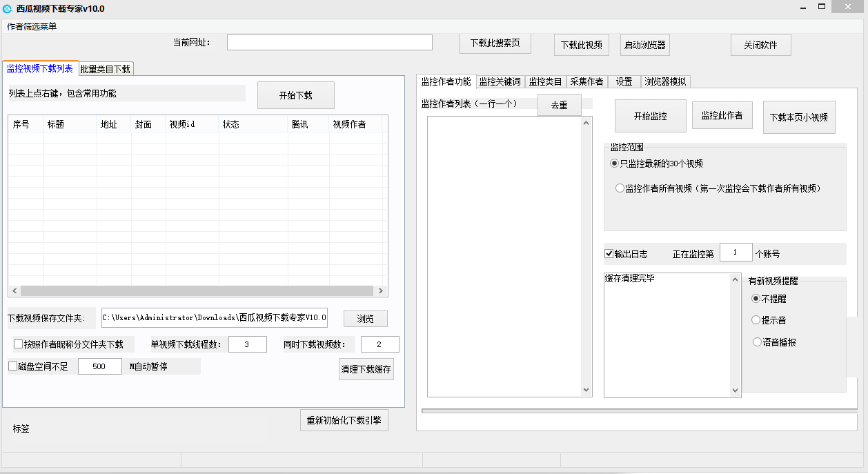
Task: Click the bottom status text field
Action: tap(639, 422)
